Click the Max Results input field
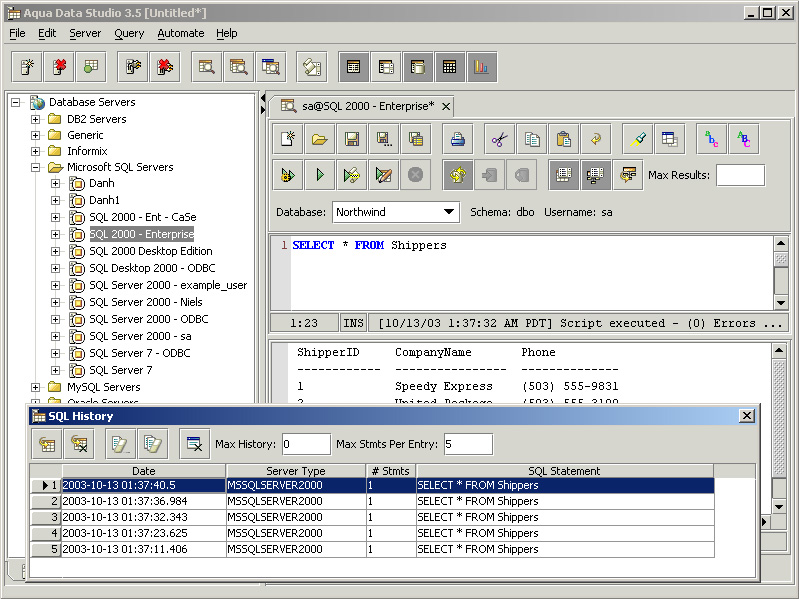 click(x=740, y=175)
